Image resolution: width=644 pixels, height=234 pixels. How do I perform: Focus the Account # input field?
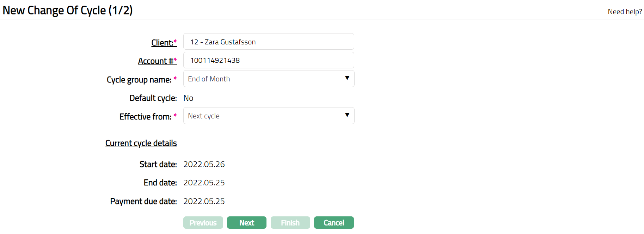(x=269, y=60)
